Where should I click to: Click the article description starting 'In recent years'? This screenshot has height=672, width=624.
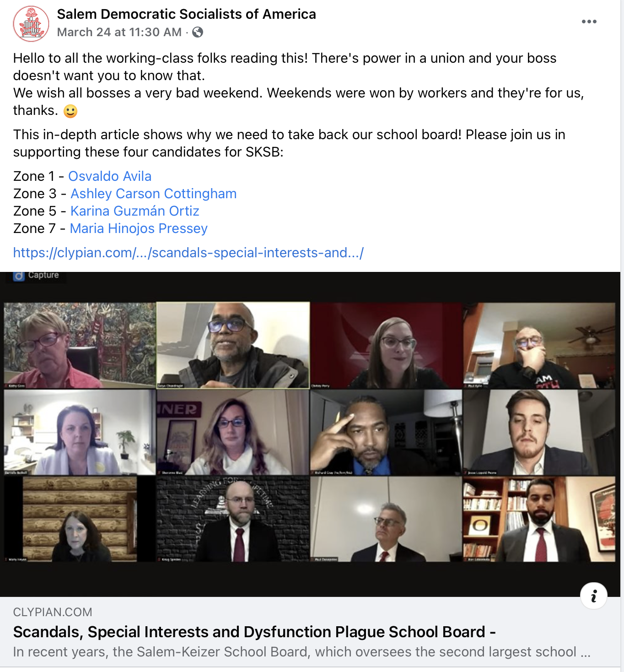click(x=301, y=652)
